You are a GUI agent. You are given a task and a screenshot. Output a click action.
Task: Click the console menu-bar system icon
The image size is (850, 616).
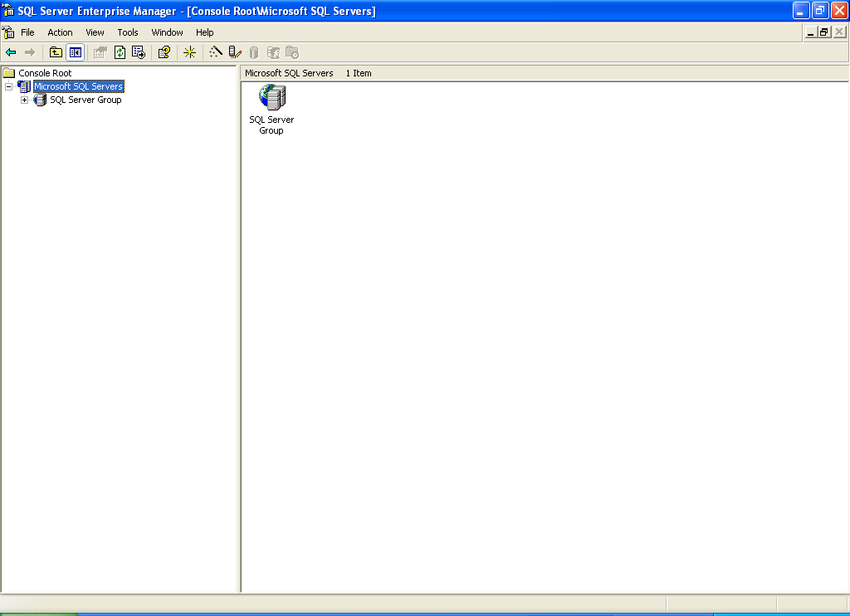pyautogui.click(x=8, y=32)
